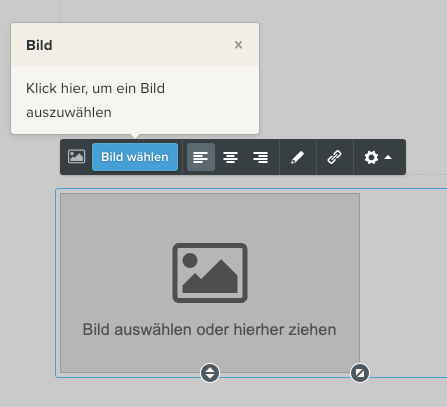
Task: Open the pencil edit tool
Action: [x=298, y=157]
